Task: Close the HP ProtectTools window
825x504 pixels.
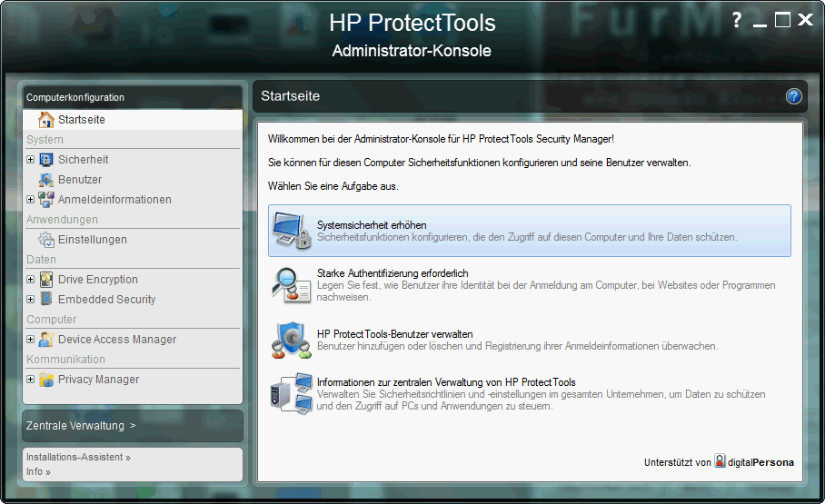Action: point(806,20)
